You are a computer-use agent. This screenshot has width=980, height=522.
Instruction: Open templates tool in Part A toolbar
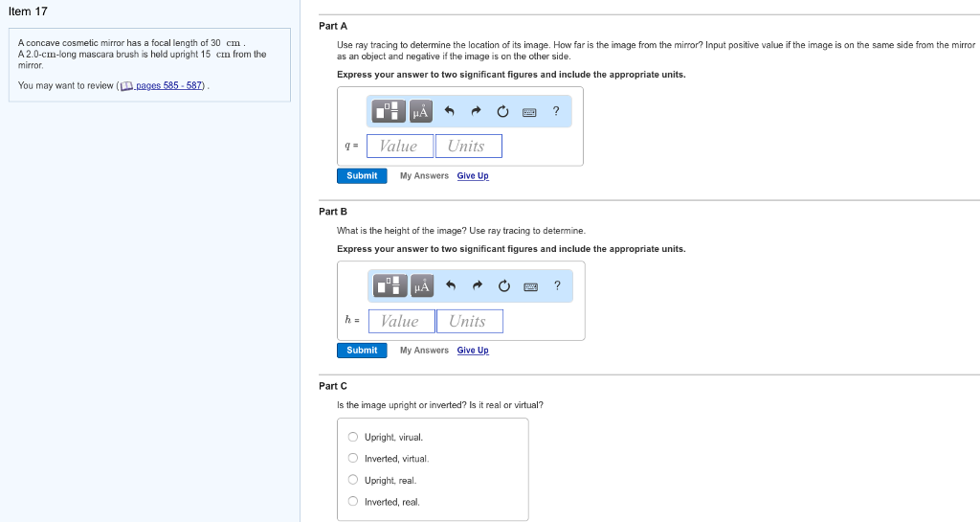(389, 112)
